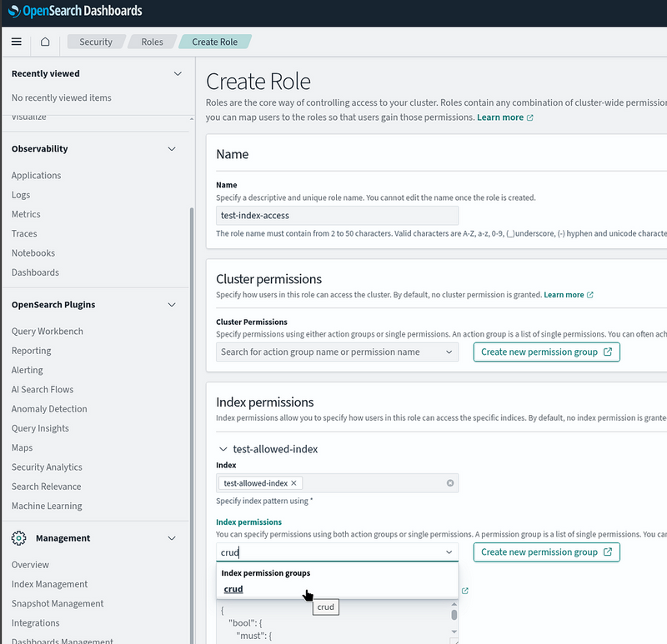
Task: Click the scrollbar in the JSON query editor
Action: [454, 616]
